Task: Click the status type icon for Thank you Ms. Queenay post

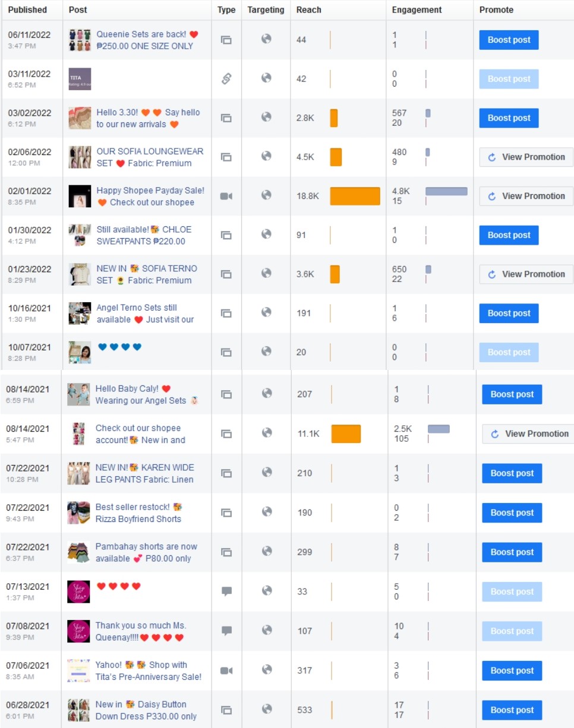Action: pyautogui.click(x=226, y=631)
